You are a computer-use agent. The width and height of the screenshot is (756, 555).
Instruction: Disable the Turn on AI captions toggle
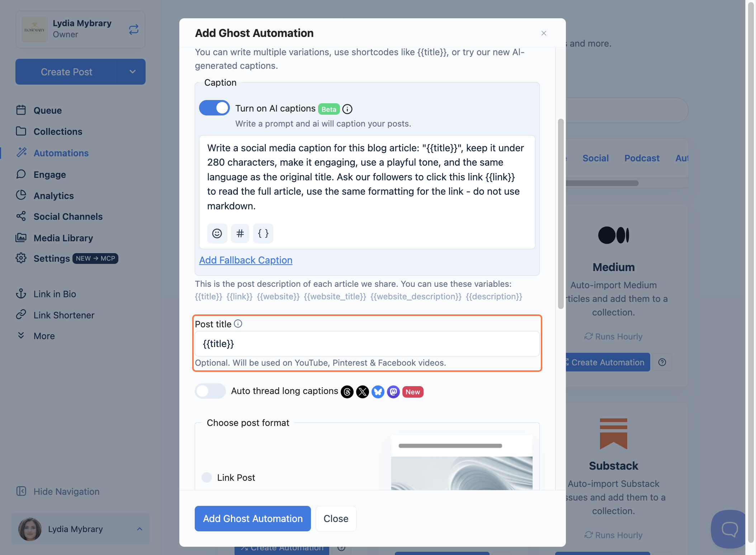(214, 108)
